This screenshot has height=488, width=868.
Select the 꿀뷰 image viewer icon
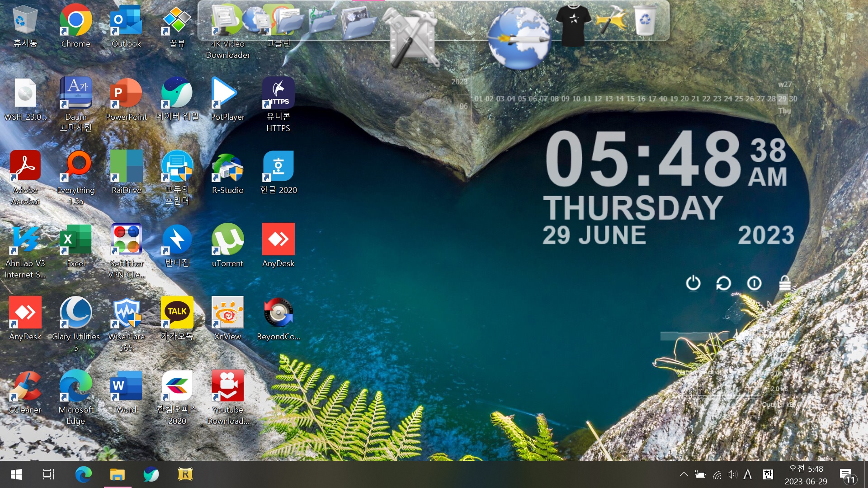tap(177, 26)
